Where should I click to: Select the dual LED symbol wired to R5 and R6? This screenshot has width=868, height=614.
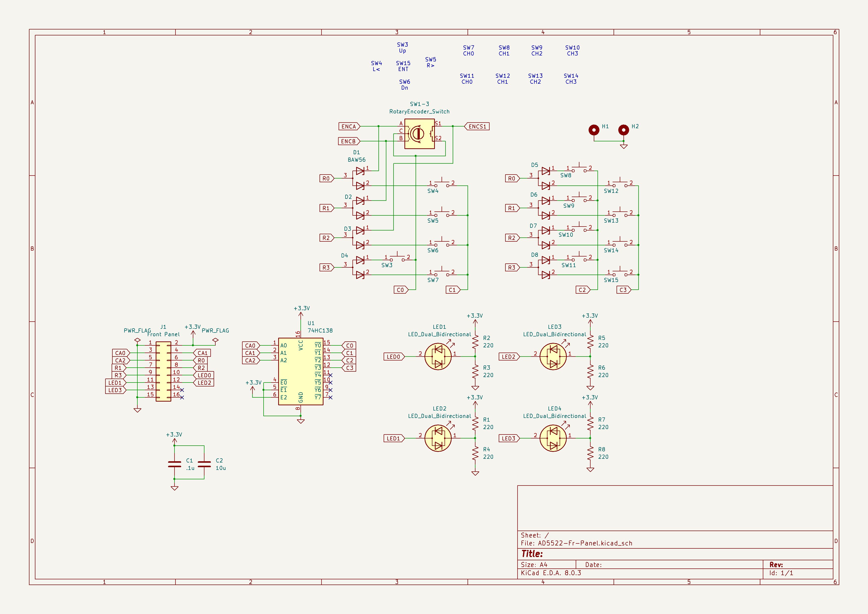pos(553,357)
